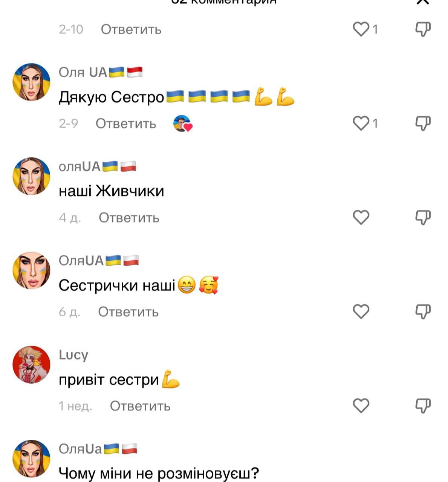Dislike Lucy's "привіт сестри" comment
The image size is (448, 482).
click(423, 406)
